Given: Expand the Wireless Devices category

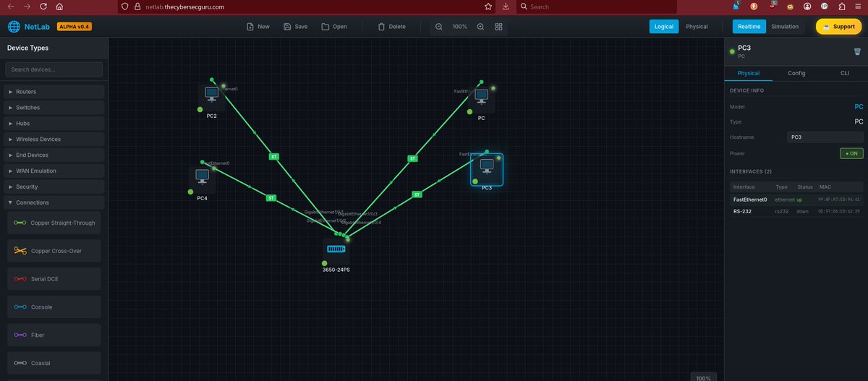Looking at the screenshot, I should point(54,139).
